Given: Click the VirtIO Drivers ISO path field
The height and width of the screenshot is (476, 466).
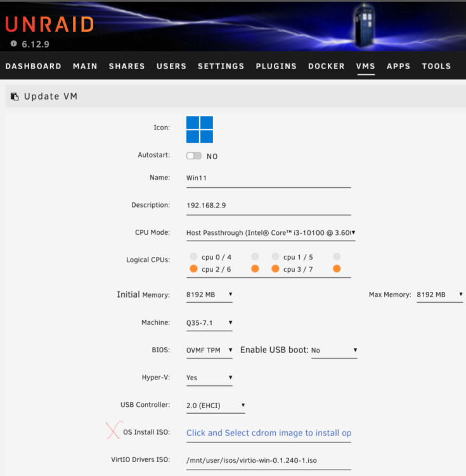Looking at the screenshot, I should [x=269, y=461].
